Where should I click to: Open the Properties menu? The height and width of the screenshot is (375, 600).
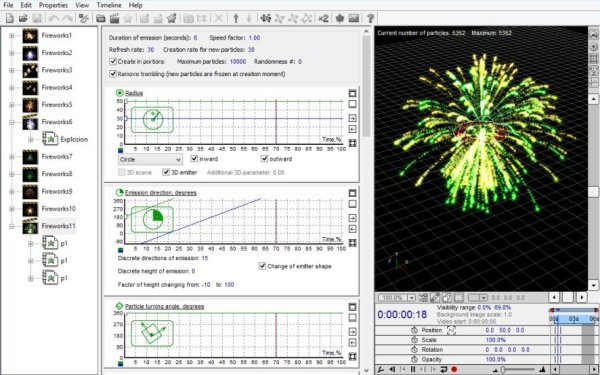(53, 5)
